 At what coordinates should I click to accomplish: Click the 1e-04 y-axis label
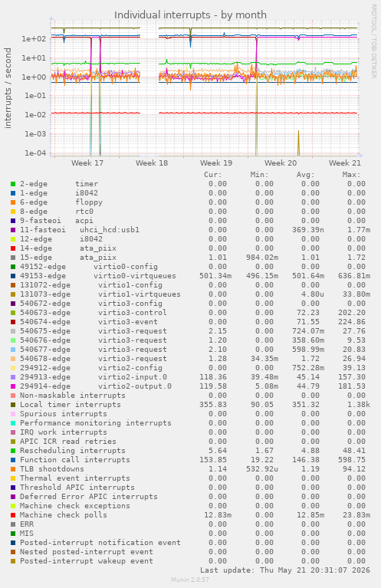pos(35,153)
